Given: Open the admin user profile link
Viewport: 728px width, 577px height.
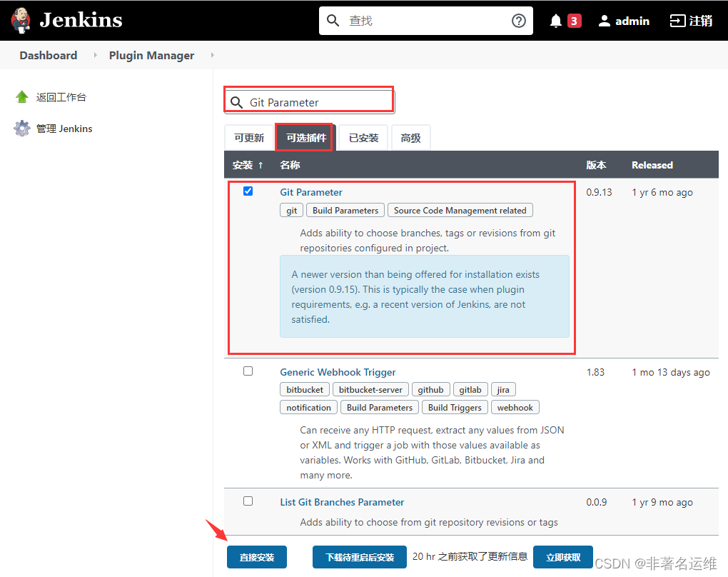Looking at the screenshot, I should [632, 21].
